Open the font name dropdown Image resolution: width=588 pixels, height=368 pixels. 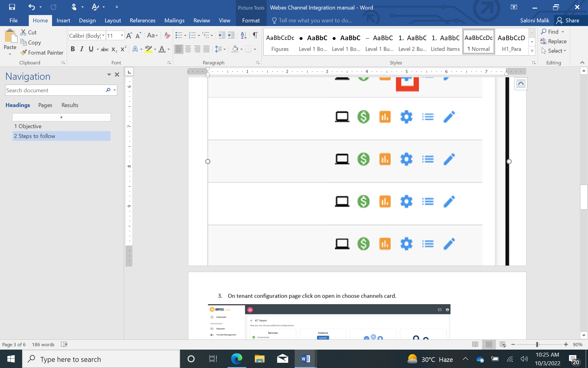(104, 36)
